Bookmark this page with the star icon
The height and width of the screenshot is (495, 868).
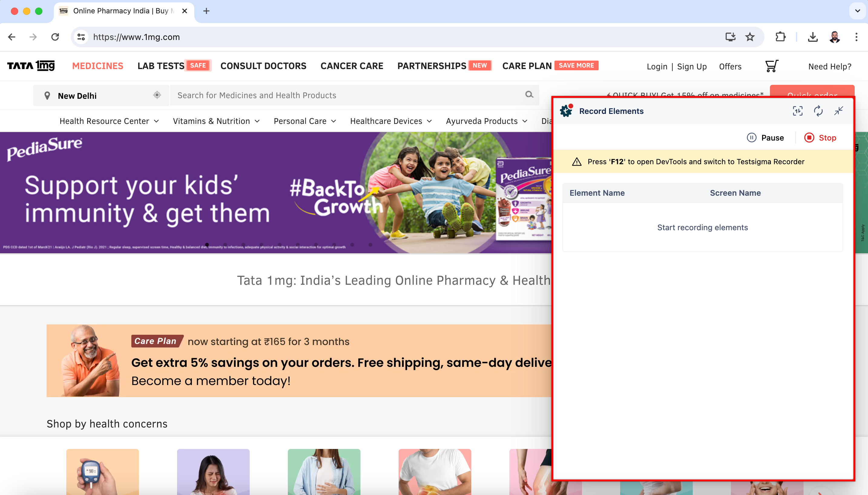(x=750, y=37)
